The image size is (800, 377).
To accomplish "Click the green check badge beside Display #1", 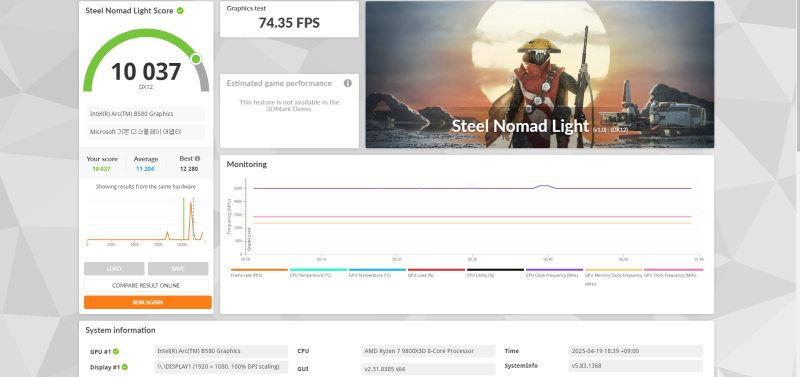I will click(124, 367).
